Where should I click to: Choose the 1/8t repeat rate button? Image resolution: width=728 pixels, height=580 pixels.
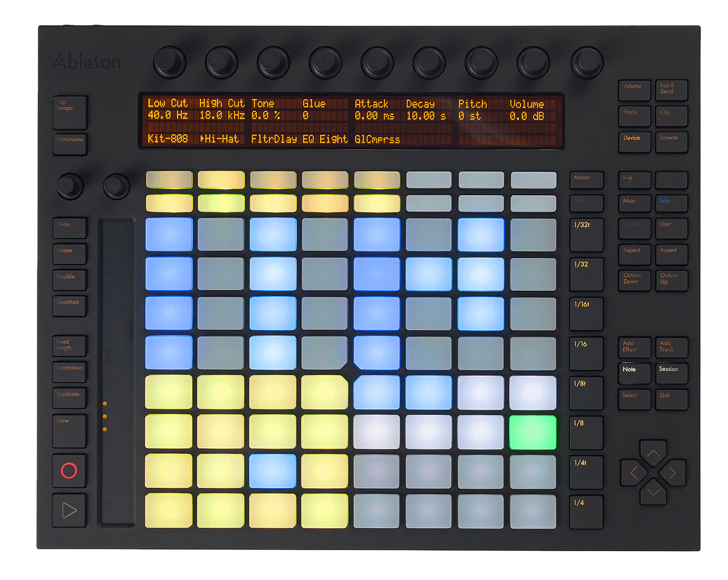tap(586, 393)
